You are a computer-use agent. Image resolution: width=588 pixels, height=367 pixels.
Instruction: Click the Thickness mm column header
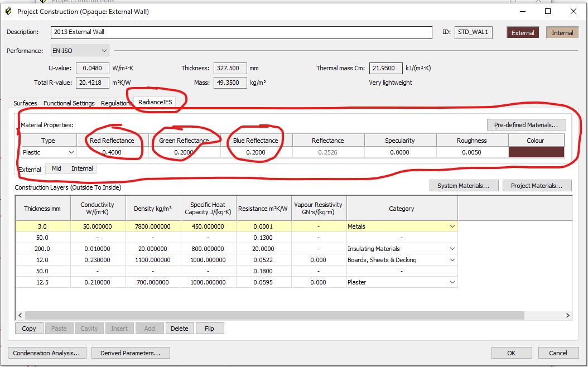point(42,209)
